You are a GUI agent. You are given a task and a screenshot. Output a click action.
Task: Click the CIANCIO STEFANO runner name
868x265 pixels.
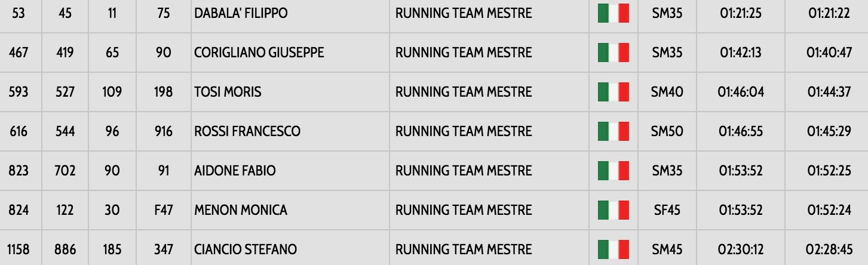(x=246, y=249)
